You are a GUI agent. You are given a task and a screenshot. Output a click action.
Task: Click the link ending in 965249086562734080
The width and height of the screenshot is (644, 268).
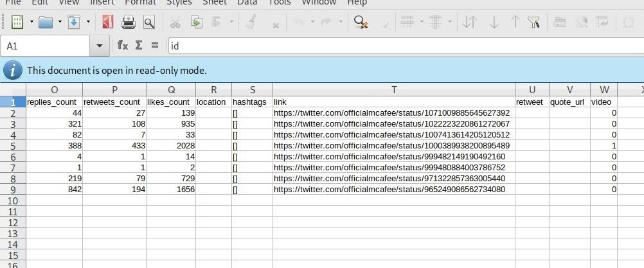389,190
